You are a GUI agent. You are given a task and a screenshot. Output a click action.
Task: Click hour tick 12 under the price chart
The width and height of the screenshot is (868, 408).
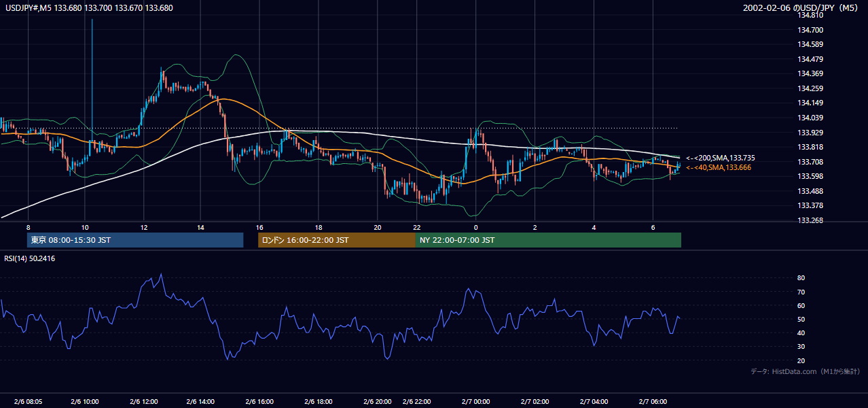pyautogui.click(x=143, y=227)
